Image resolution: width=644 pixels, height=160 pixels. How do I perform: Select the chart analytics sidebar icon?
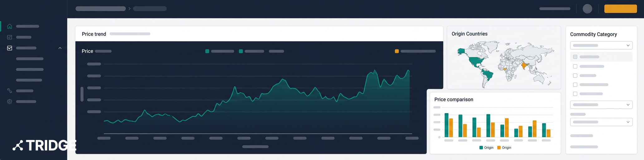(10, 48)
